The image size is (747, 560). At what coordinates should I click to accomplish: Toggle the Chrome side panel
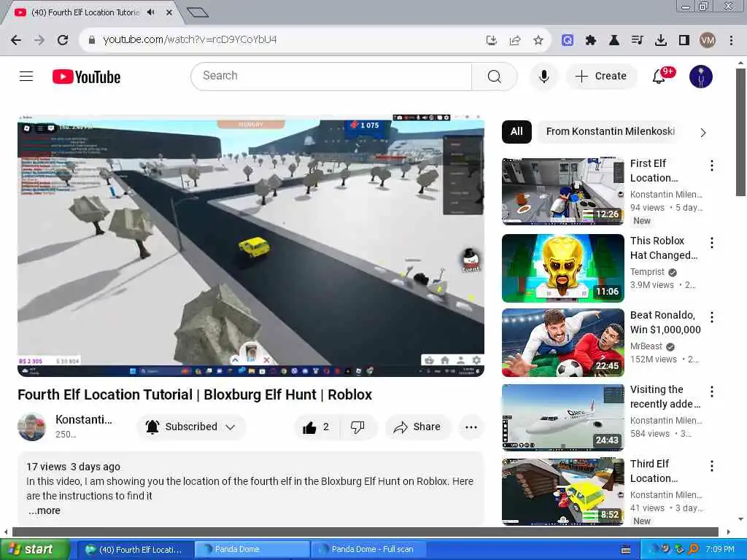[x=684, y=41]
